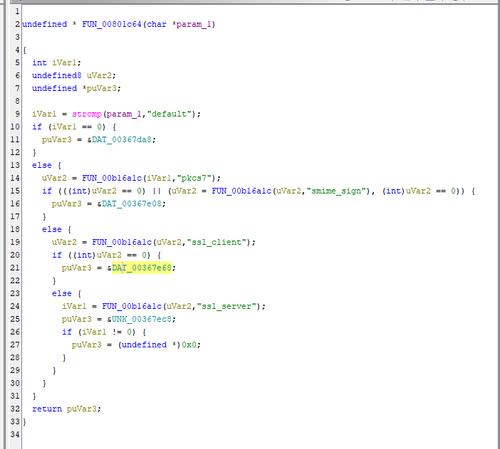Image resolution: width=500 pixels, height=449 pixels.
Task: Click param_1 in the function signature
Action: click(194, 24)
